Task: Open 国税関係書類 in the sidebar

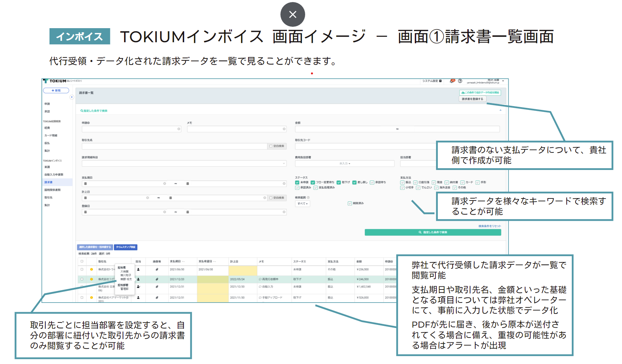Action: (52, 190)
